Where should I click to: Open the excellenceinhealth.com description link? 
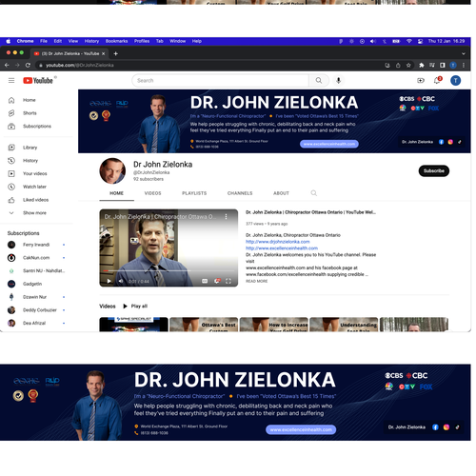[x=282, y=248]
